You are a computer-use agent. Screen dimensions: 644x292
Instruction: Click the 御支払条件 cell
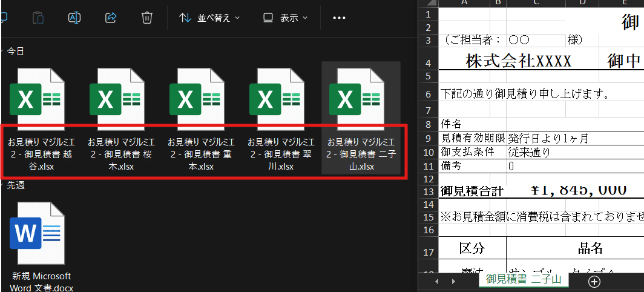pos(472,152)
